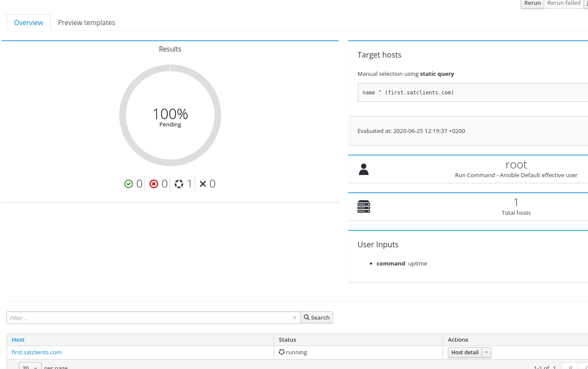
Task: Click the red failed status icon
Action: [x=154, y=184]
